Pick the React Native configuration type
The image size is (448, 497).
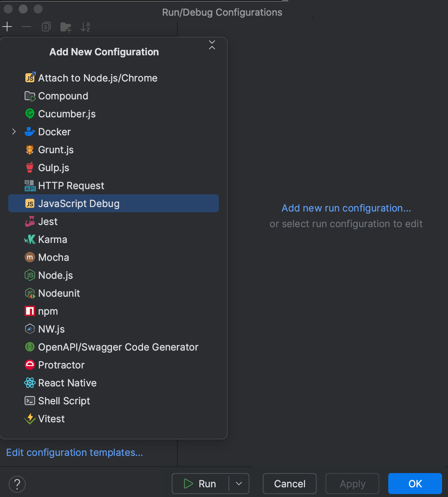pyautogui.click(x=67, y=383)
